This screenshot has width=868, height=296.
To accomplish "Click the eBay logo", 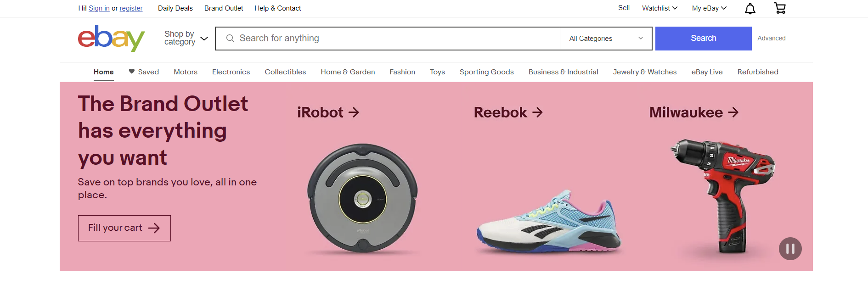I will [111, 38].
